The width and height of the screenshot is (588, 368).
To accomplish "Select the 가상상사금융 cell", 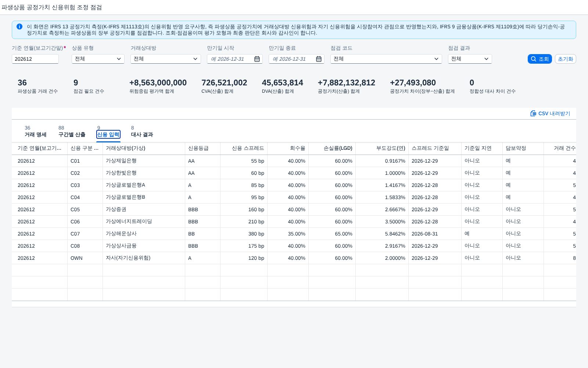I will pos(144,246).
